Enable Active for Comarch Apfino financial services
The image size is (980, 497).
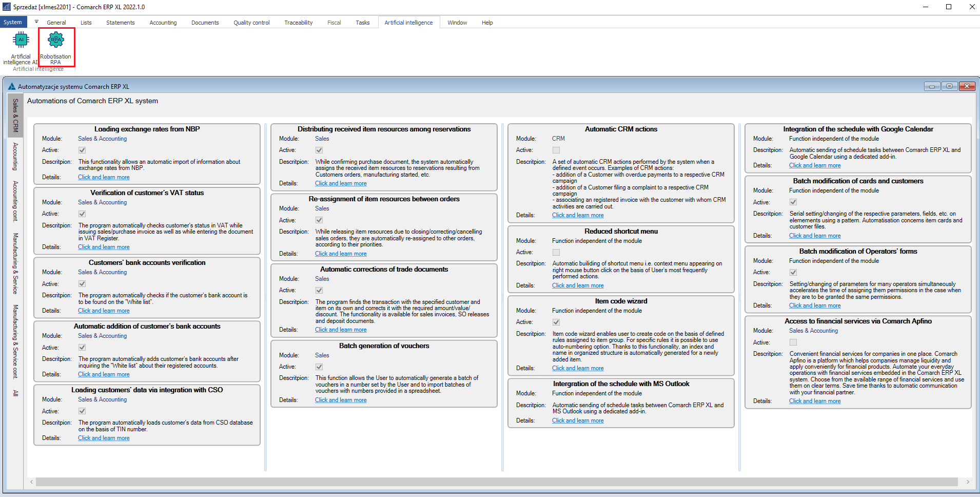[793, 342]
